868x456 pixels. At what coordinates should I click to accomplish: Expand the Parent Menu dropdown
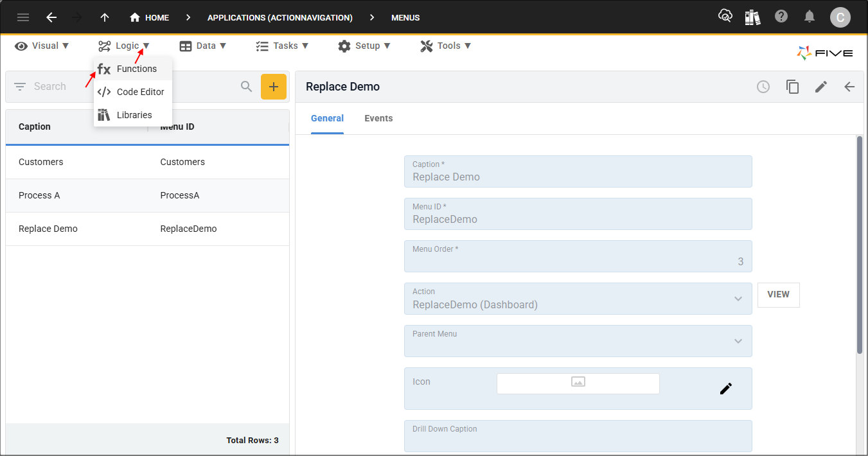(x=738, y=341)
